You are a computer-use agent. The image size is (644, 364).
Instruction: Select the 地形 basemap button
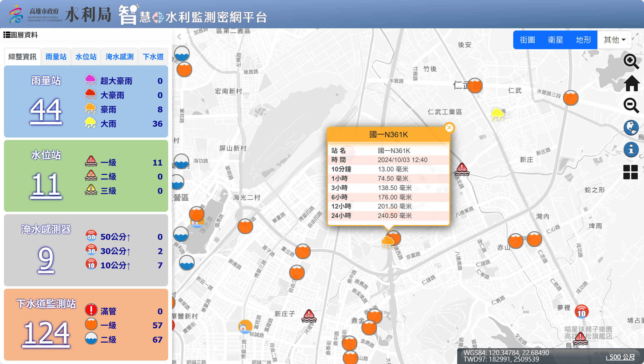[x=583, y=40]
